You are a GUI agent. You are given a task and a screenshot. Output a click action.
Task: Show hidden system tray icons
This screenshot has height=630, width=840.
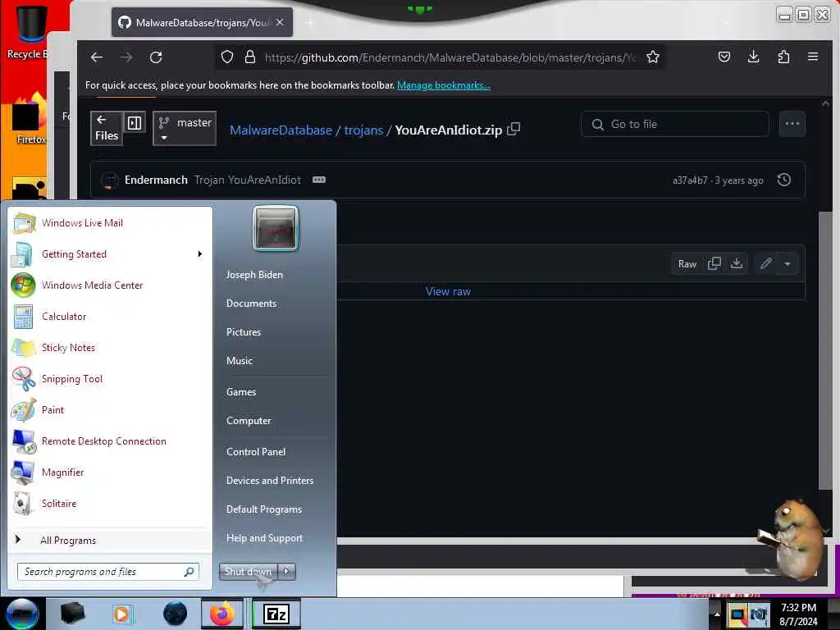click(x=717, y=614)
